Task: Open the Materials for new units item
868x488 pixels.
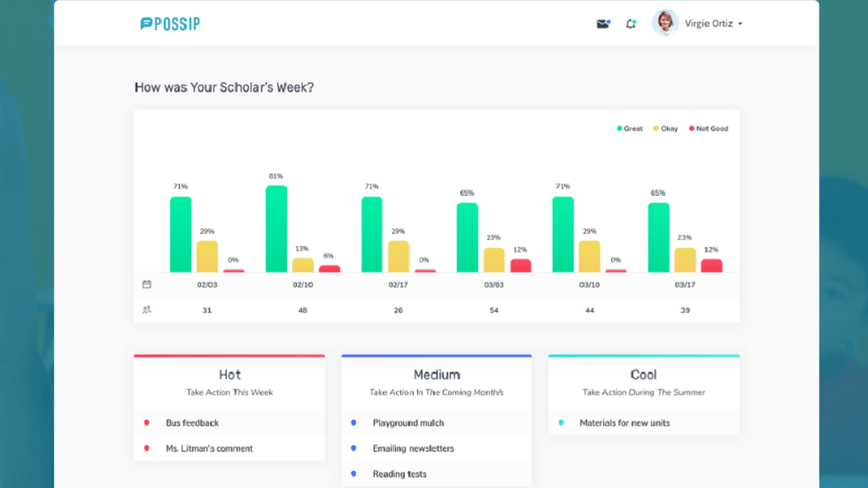Action: (643, 422)
